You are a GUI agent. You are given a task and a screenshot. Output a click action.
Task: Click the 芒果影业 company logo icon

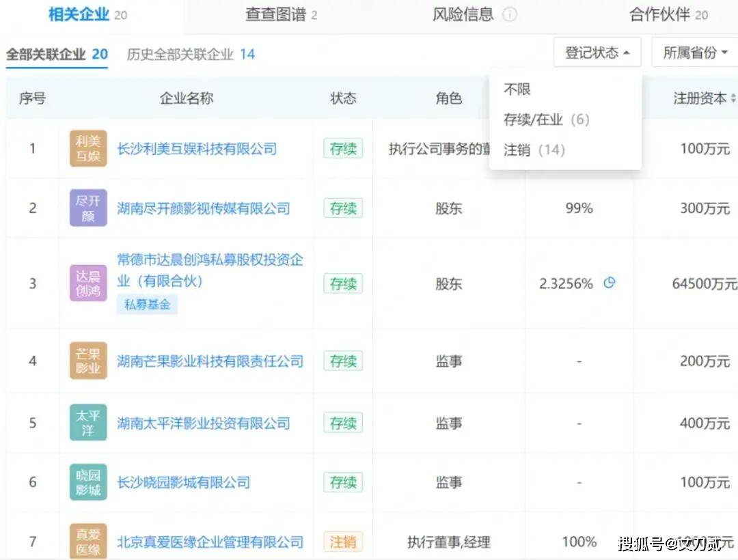(88, 361)
